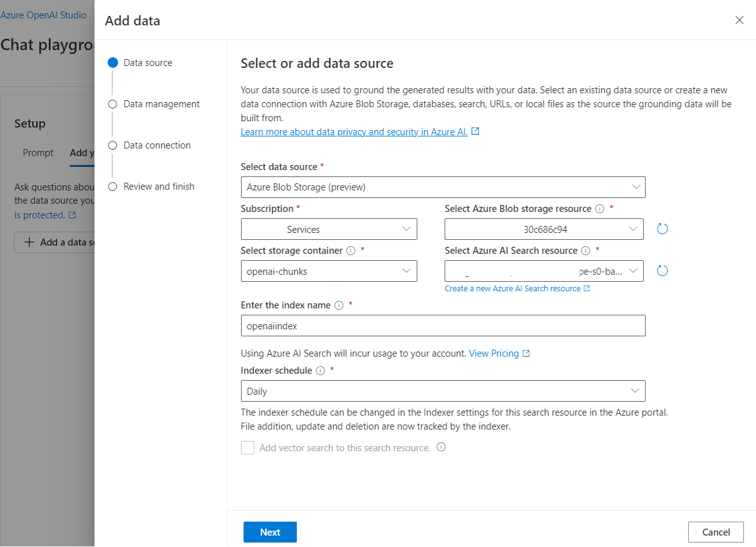756x547 pixels.
Task: Open data privacy and security link
Action: click(354, 132)
